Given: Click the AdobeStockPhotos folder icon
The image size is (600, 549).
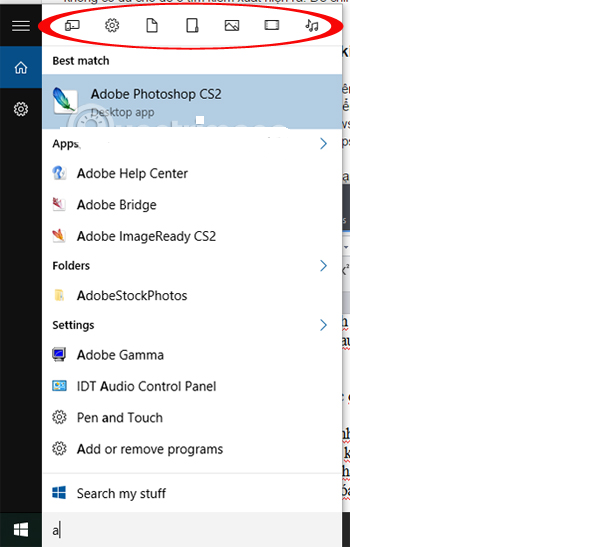Looking at the screenshot, I should (x=59, y=295).
